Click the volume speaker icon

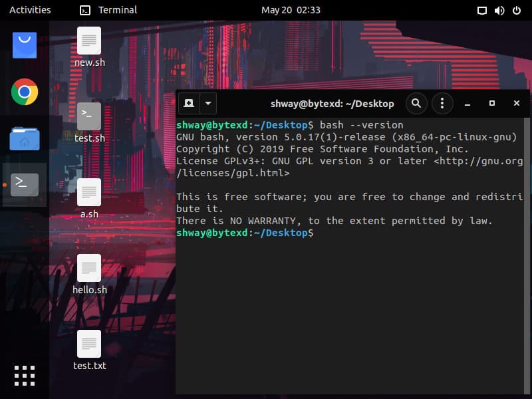pos(499,11)
